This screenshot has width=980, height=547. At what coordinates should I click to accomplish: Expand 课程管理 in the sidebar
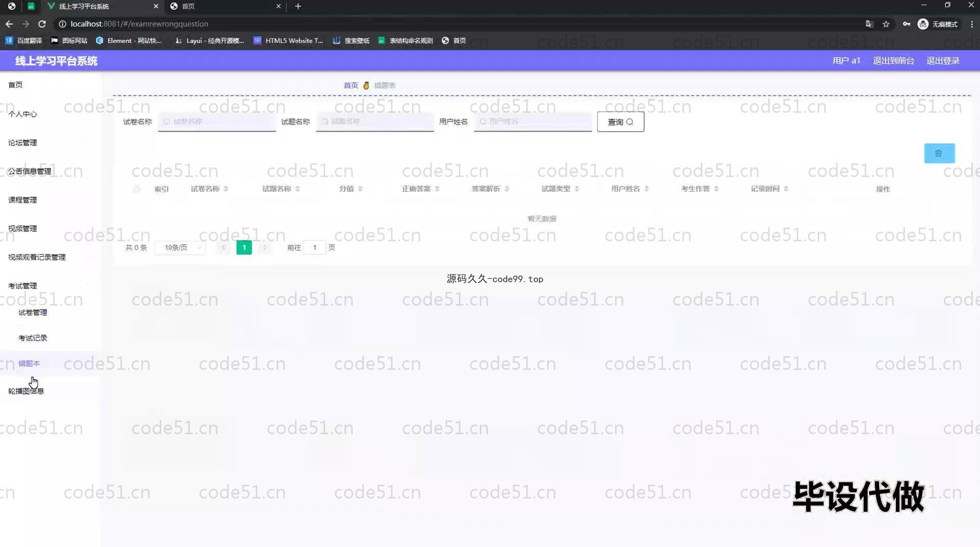[x=50, y=200]
